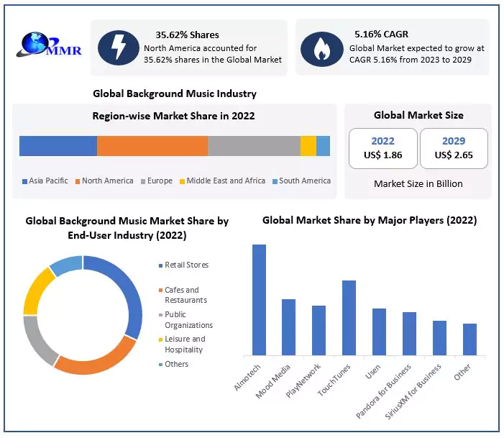Click the 2022 market size box
504x438 pixels.
[382, 149]
